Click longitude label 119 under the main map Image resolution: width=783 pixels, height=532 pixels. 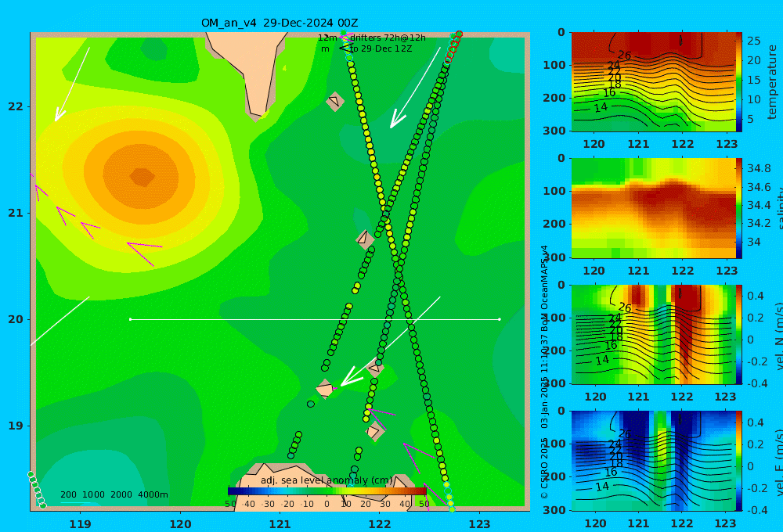click(x=81, y=524)
